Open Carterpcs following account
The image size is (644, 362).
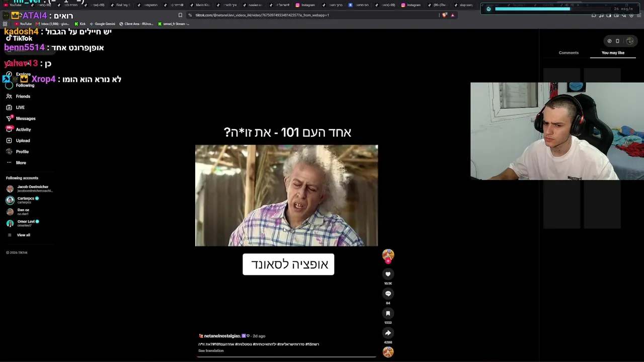(x=23, y=200)
